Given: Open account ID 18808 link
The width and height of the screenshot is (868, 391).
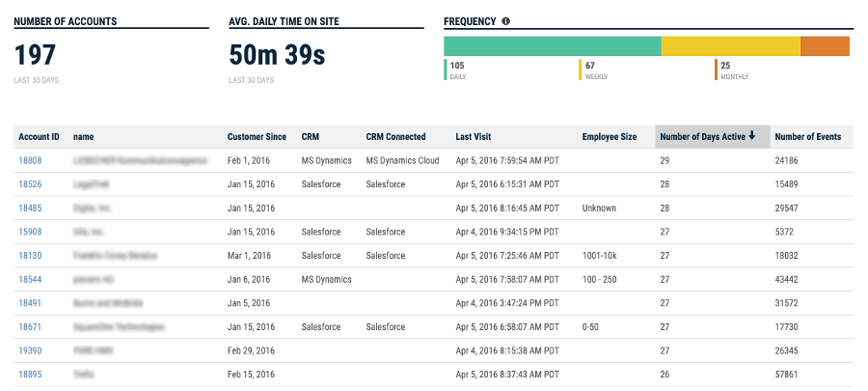Looking at the screenshot, I should point(30,160).
